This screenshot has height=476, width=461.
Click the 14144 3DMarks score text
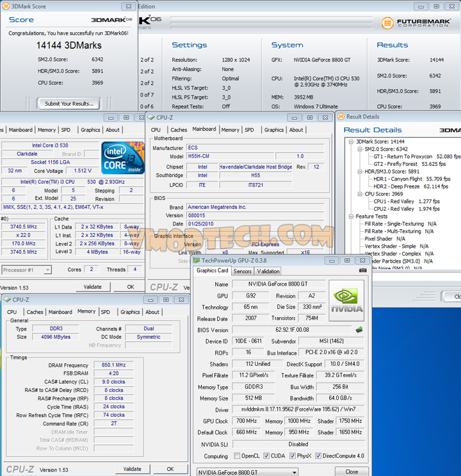click(69, 45)
